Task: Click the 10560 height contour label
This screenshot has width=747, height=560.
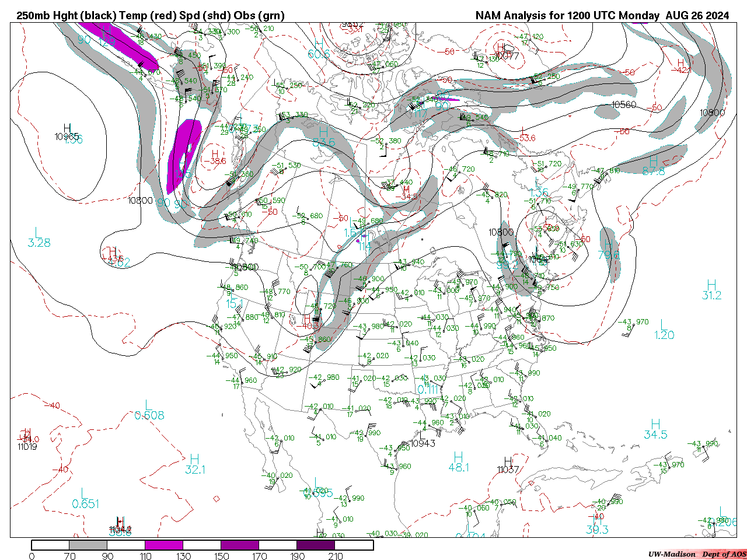Action: coord(623,104)
